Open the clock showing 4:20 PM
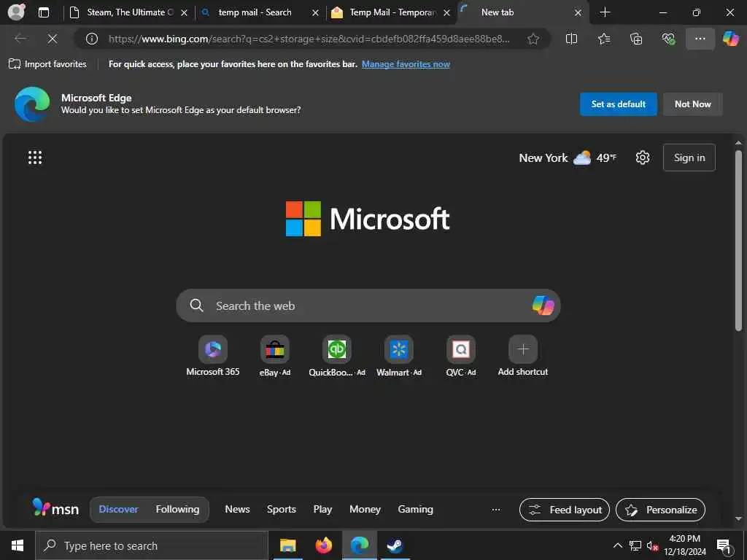This screenshot has height=560, width=747. tap(684, 545)
